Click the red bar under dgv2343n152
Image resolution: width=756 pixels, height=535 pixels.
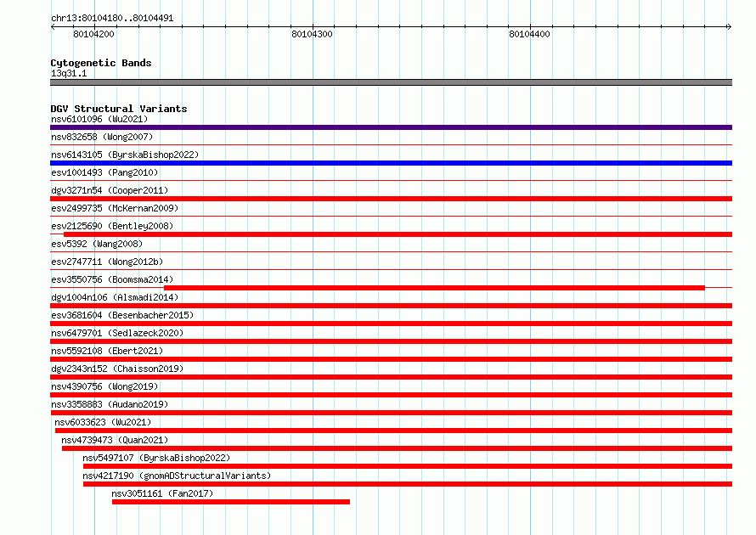tap(391, 377)
